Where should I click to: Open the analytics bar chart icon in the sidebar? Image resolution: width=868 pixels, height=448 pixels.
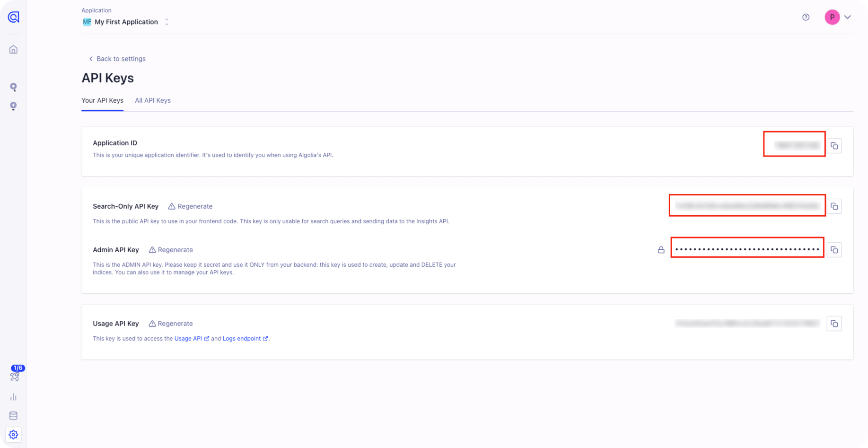click(13, 397)
